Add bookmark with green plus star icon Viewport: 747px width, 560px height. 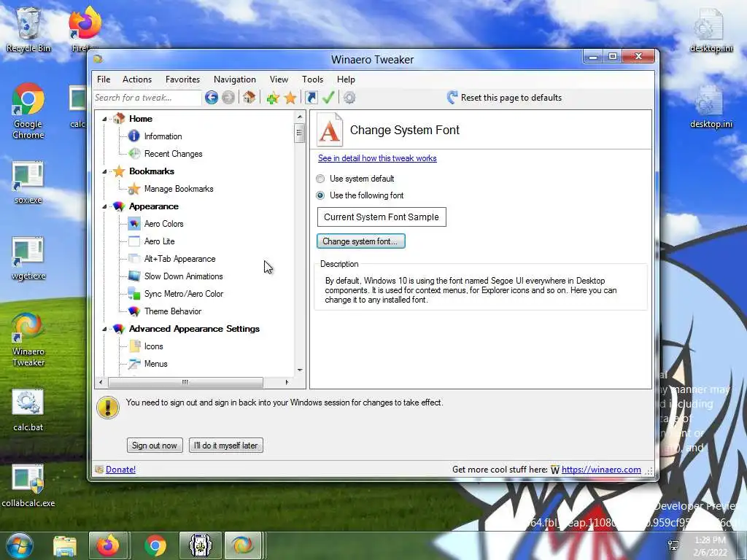point(273,98)
